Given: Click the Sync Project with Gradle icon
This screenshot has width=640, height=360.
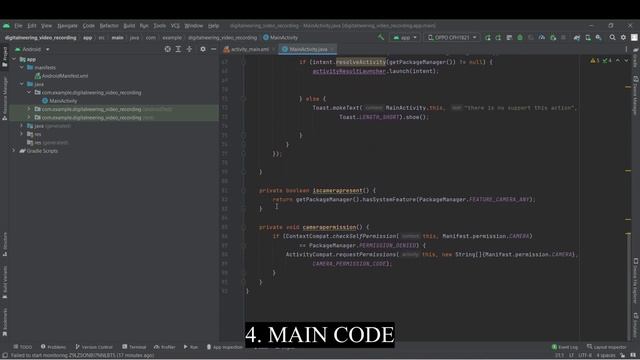Looking at the screenshot, I should pyautogui.click(x=577, y=37).
